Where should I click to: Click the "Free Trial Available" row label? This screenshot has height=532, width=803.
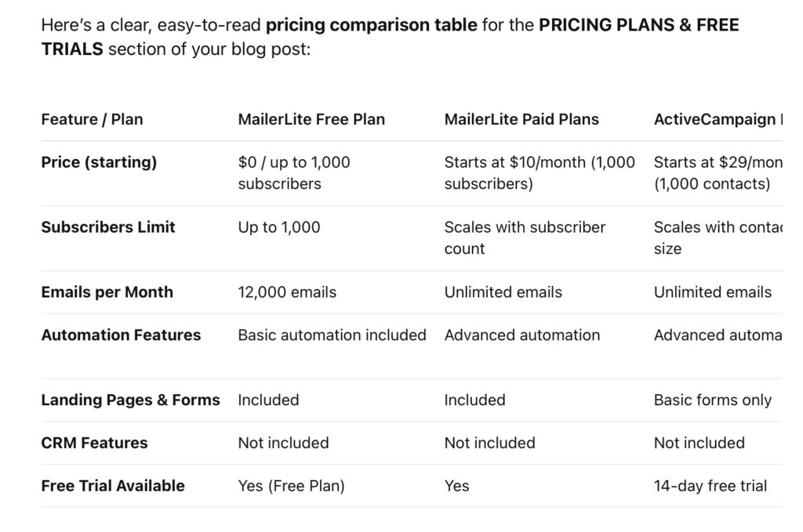pos(113,486)
